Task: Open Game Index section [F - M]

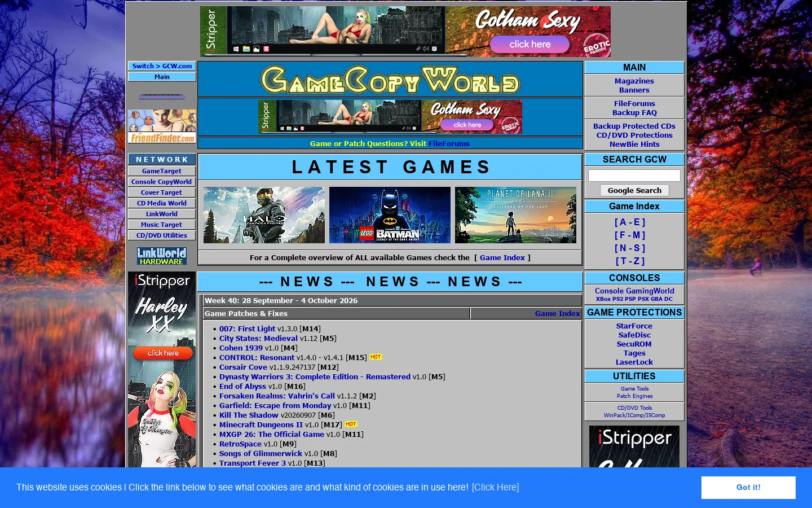Action: pos(630,235)
